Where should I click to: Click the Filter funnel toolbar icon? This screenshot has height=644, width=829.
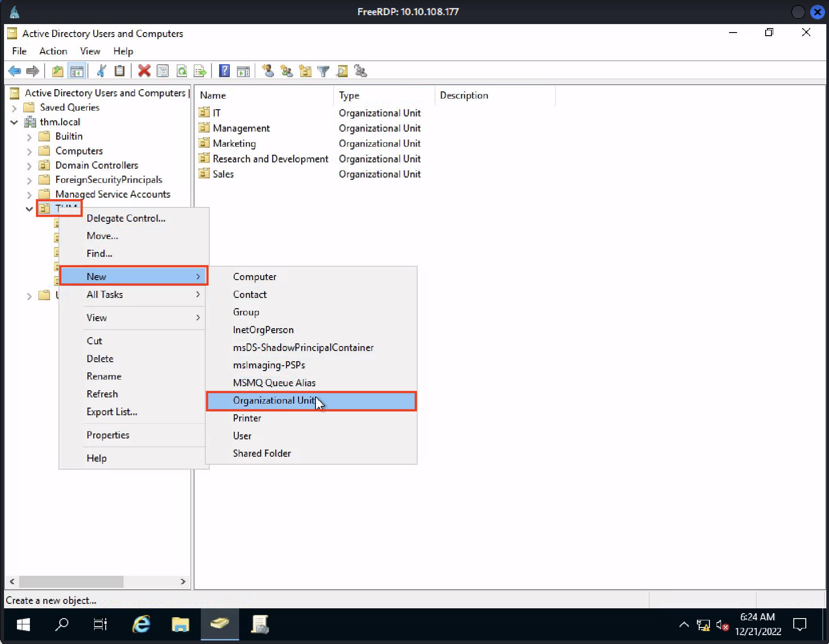[x=323, y=71]
